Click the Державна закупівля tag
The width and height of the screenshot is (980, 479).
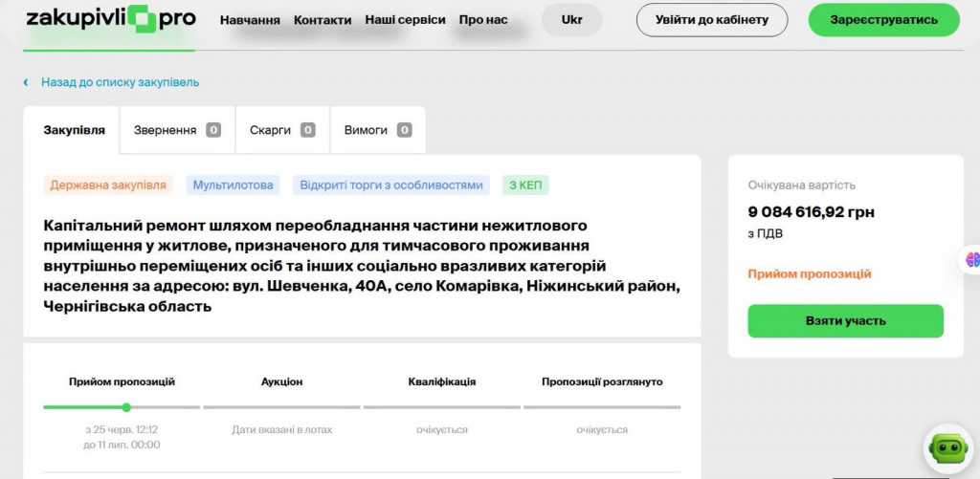(108, 185)
